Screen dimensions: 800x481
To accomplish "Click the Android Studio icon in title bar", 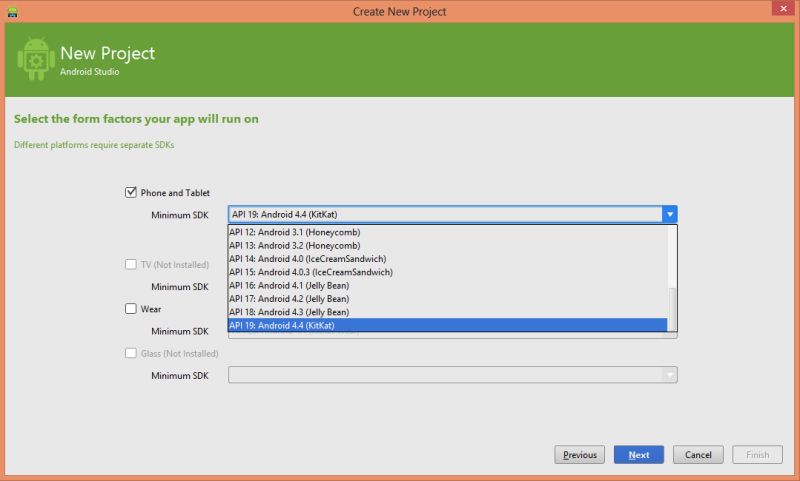I will (x=13, y=12).
